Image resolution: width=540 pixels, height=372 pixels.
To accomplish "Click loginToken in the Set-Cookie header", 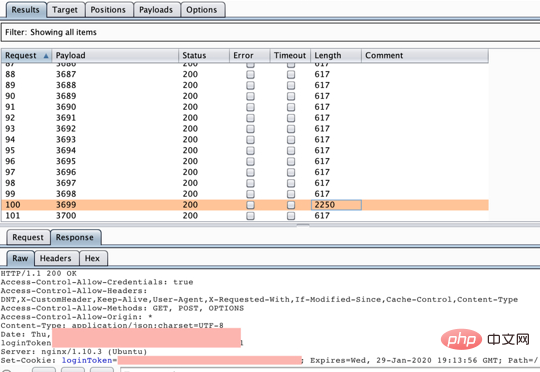I will coord(87,360).
